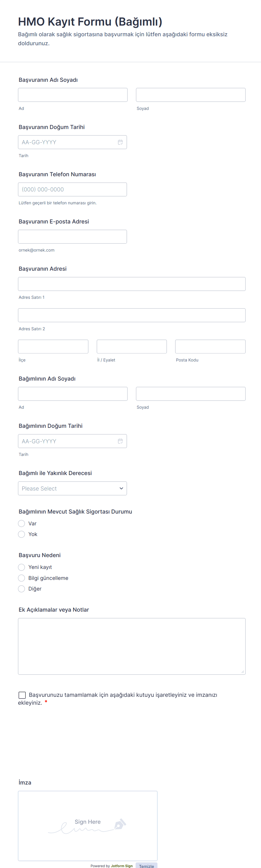Click Adres Satırı 1 input field
The image size is (261, 868).
(x=132, y=284)
